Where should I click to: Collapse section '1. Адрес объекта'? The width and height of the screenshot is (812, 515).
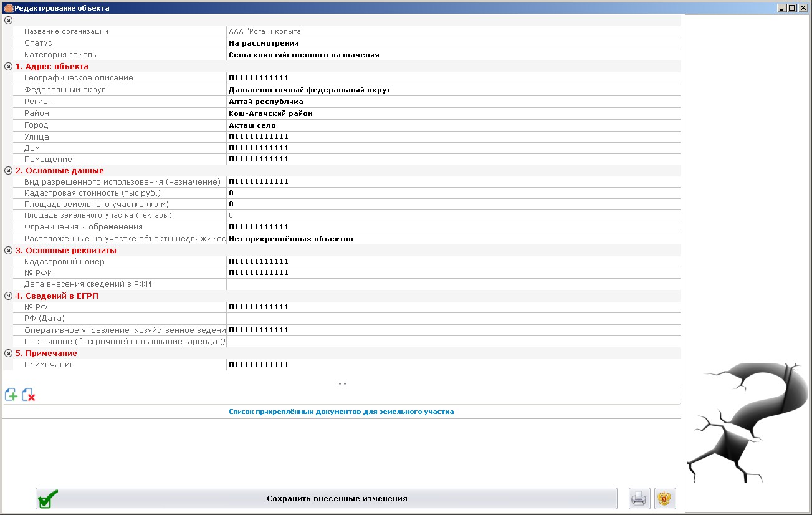(8, 66)
